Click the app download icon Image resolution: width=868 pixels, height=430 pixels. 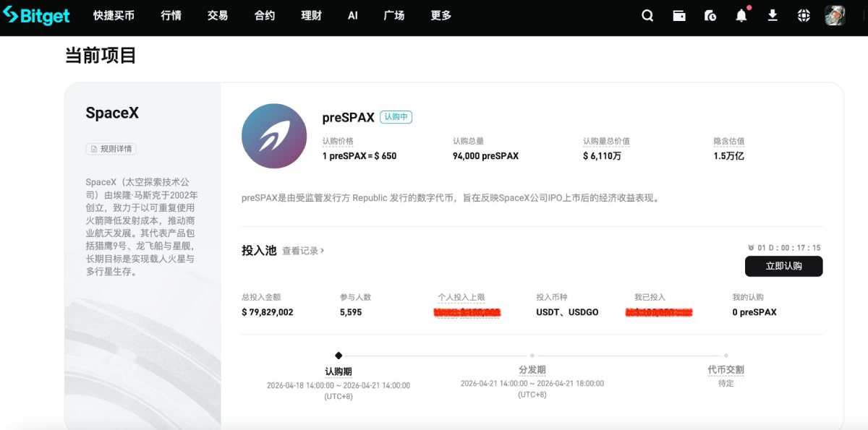click(772, 15)
